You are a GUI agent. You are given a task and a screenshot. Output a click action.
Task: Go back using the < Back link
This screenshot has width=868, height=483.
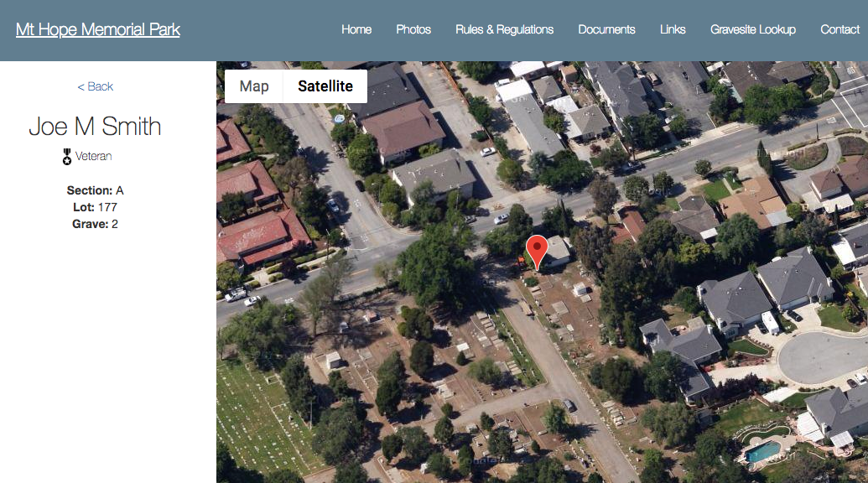96,86
